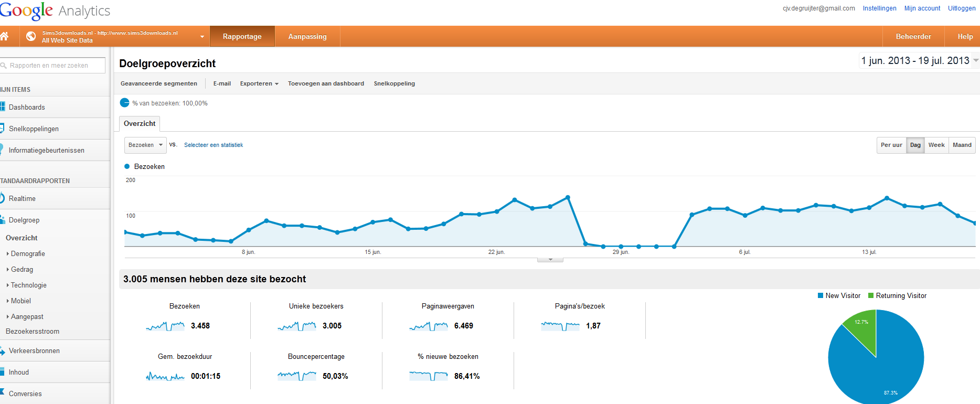Click the Home icon in orange bar
Image resolution: width=980 pixels, height=404 pixels.
point(4,36)
